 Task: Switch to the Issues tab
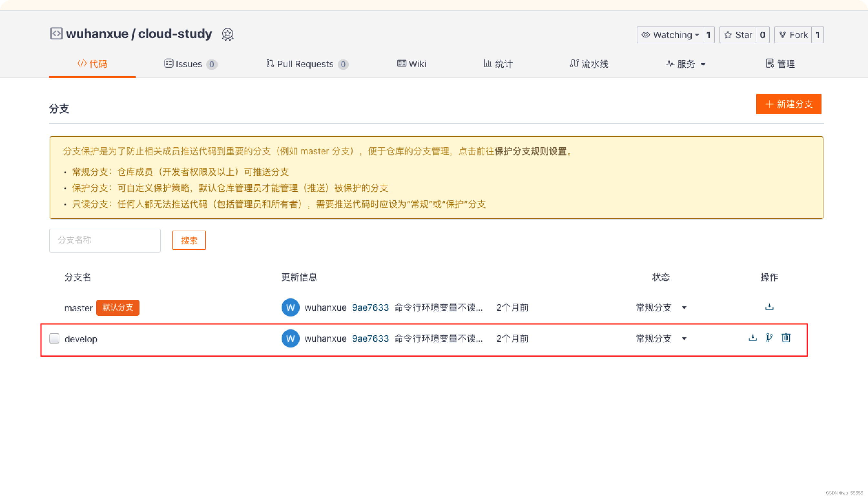click(x=190, y=64)
